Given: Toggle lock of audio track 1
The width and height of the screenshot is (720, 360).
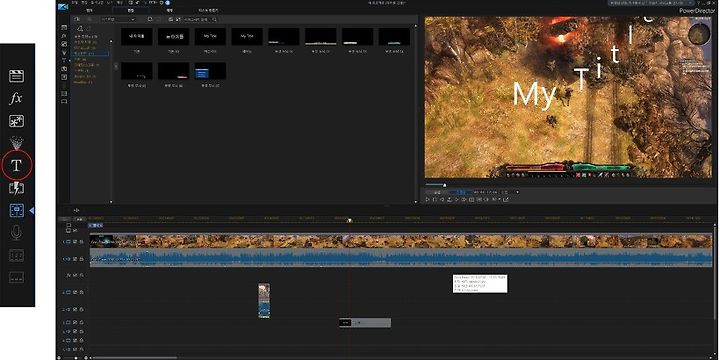Looking at the screenshot, I should pos(81,259).
